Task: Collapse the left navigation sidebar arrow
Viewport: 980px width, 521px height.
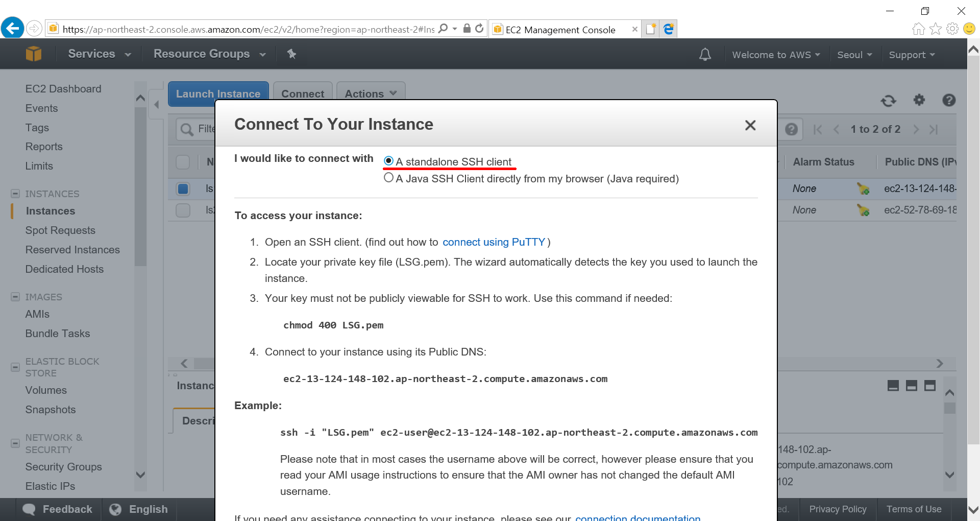Action: coord(157,105)
